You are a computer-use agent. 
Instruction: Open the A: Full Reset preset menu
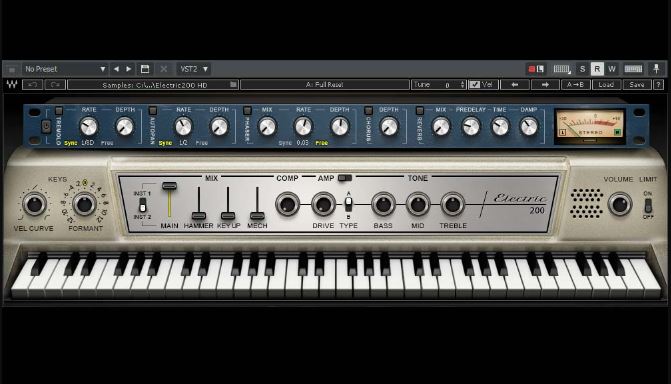click(x=325, y=85)
